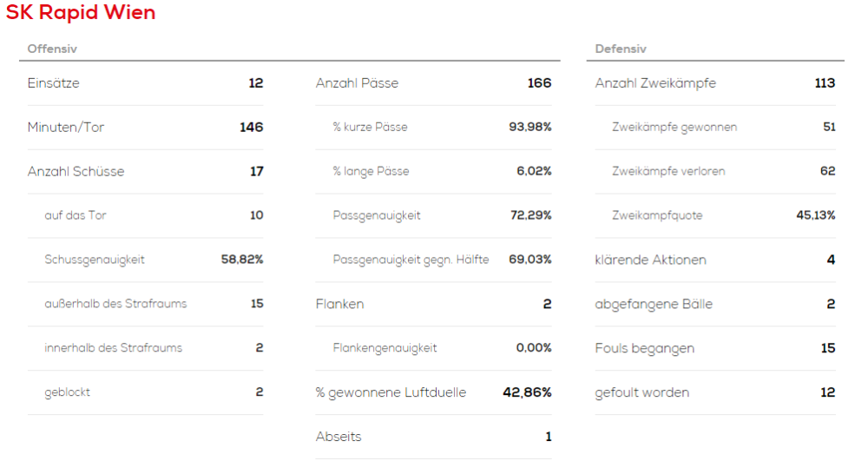The width and height of the screenshot is (868, 474).
Task: Click Passgenauigkeit gegn. Hälfte label
Action: [411, 260]
